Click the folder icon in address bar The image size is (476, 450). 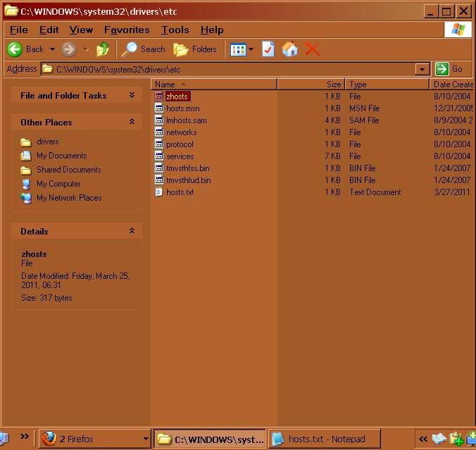click(x=48, y=69)
